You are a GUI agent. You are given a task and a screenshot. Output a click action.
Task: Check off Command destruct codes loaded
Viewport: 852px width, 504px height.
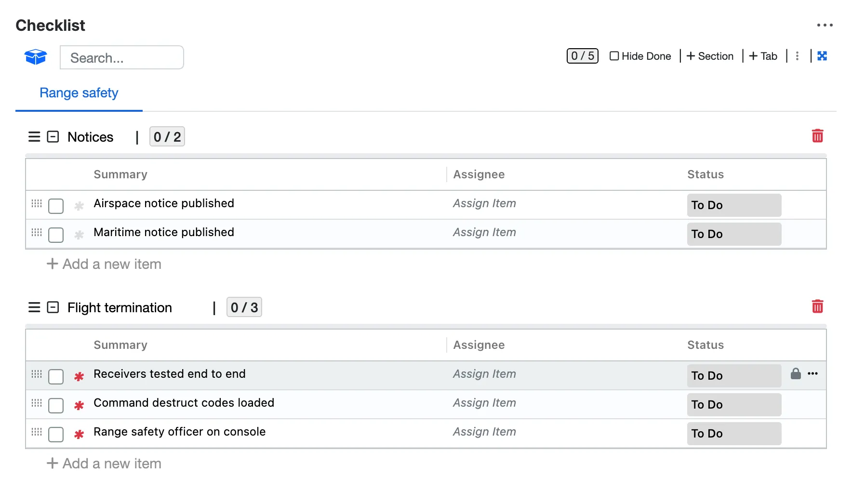click(56, 406)
